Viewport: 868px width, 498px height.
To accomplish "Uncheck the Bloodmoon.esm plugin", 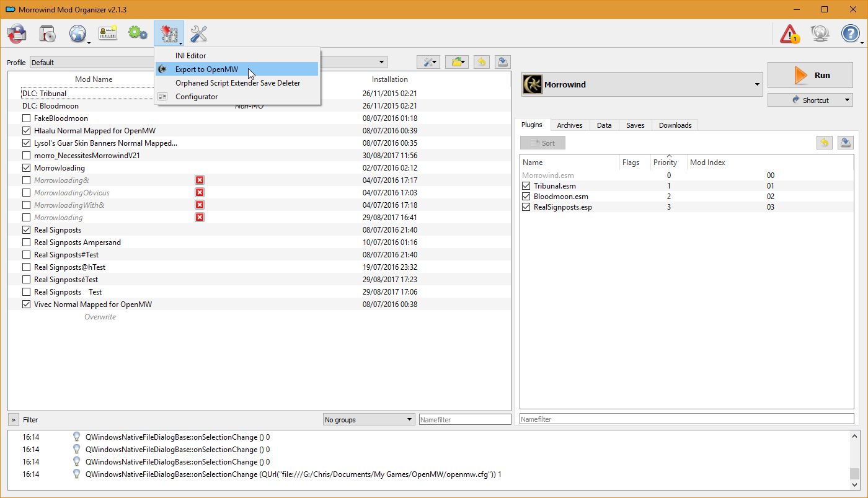I will (x=526, y=196).
